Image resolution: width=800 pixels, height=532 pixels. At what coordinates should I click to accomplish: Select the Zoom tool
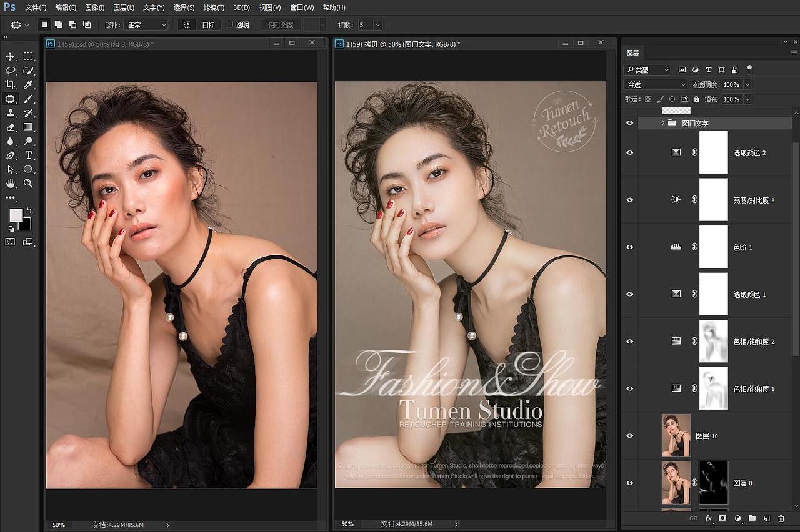28,183
